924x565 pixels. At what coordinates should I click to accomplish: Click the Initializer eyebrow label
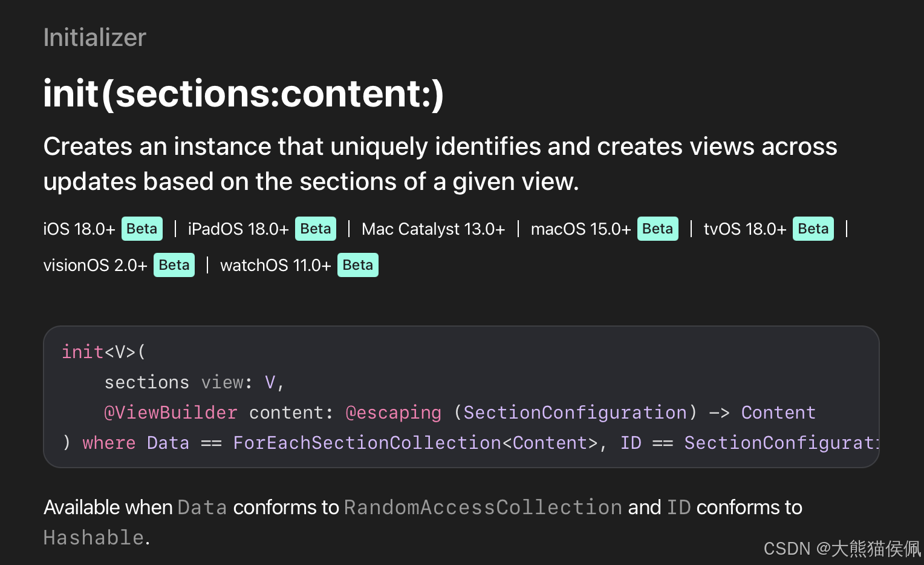(x=94, y=38)
